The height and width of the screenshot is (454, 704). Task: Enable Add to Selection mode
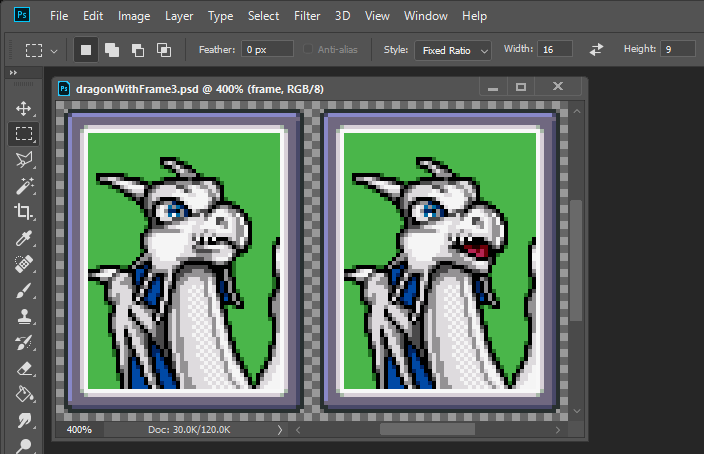click(x=112, y=49)
